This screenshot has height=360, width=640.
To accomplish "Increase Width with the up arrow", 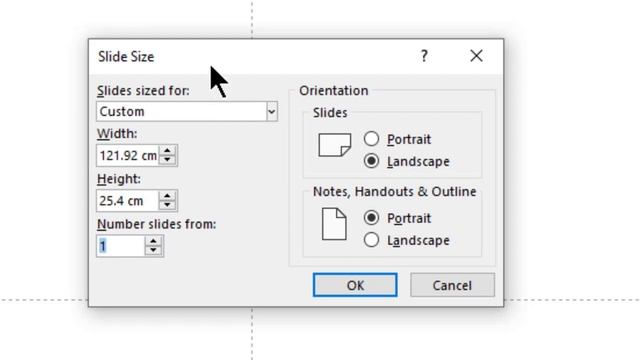I will [x=167, y=151].
